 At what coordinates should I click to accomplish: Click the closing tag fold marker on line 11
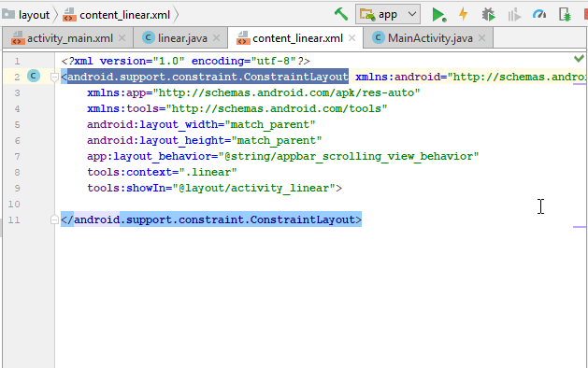tap(54, 219)
